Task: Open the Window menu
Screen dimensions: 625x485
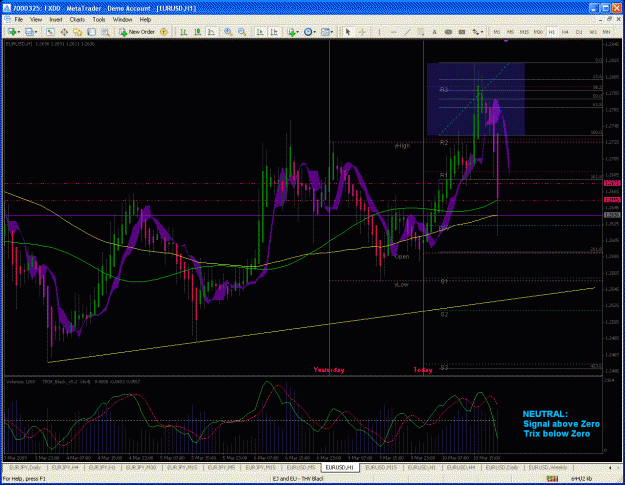Action: point(122,19)
